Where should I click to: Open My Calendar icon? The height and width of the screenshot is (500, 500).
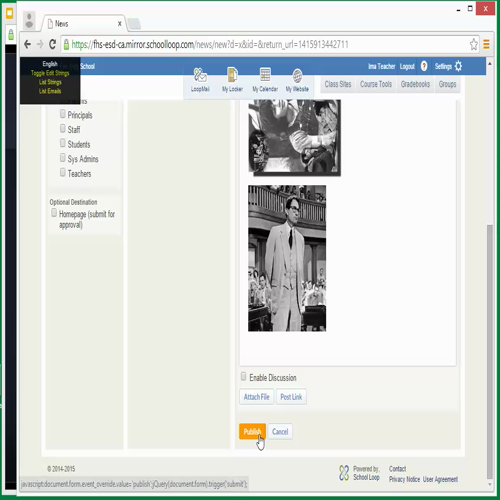point(265,80)
